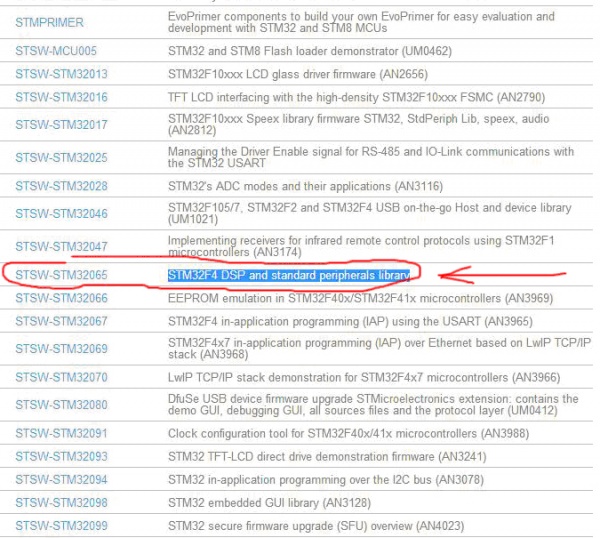
Task: Click the Clock configuration tool (AN3988) text
Action: (x=349, y=434)
